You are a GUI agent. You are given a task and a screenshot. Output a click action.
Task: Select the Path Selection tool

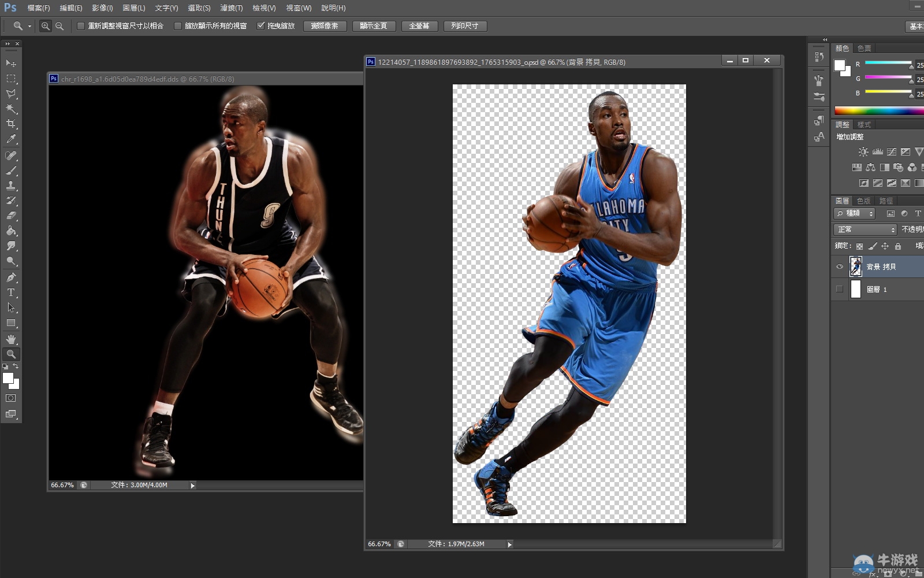click(x=11, y=307)
